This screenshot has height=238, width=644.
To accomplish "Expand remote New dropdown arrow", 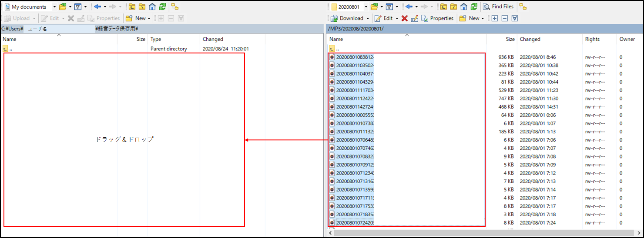I will [483, 18].
